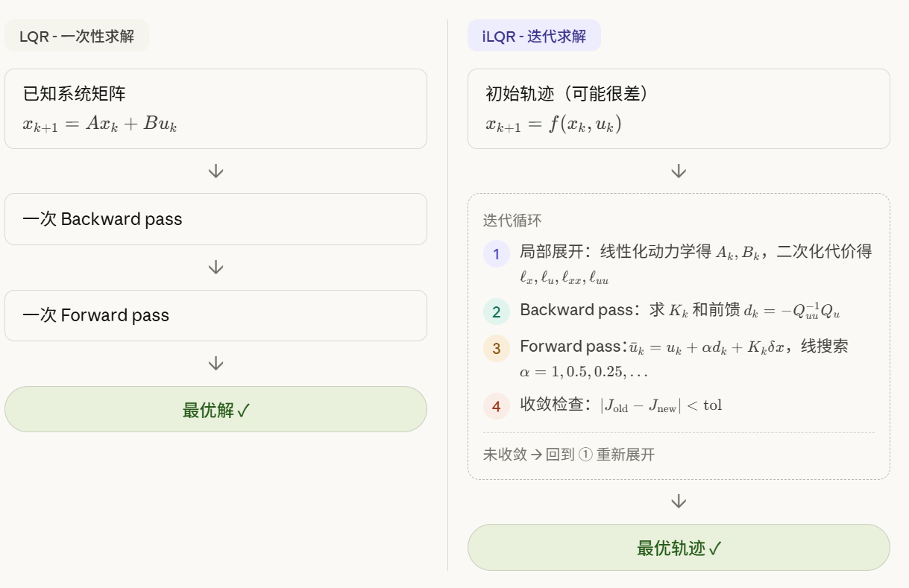909x588 pixels.
Task: Click the 一次 Forward pass step box
Action: click(216, 315)
